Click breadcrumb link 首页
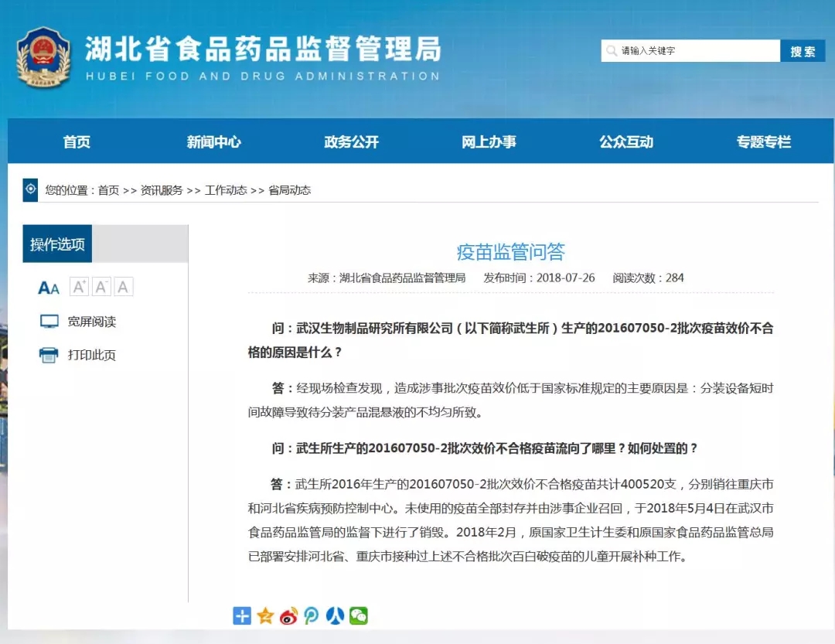This screenshot has height=644, width=835. pos(109,190)
